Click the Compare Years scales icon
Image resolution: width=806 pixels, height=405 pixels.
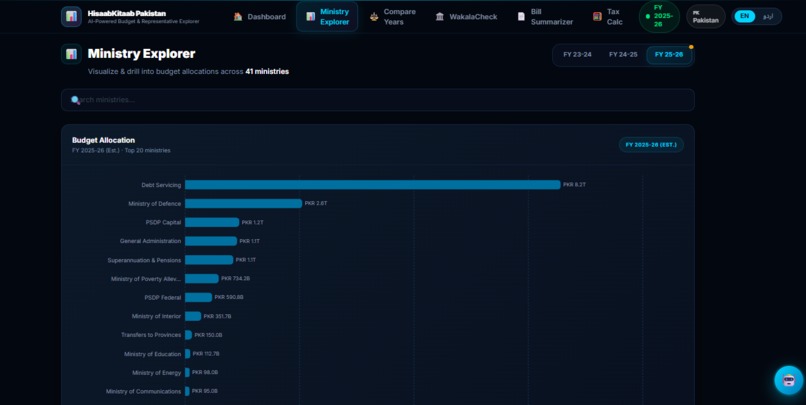click(x=374, y=16)
